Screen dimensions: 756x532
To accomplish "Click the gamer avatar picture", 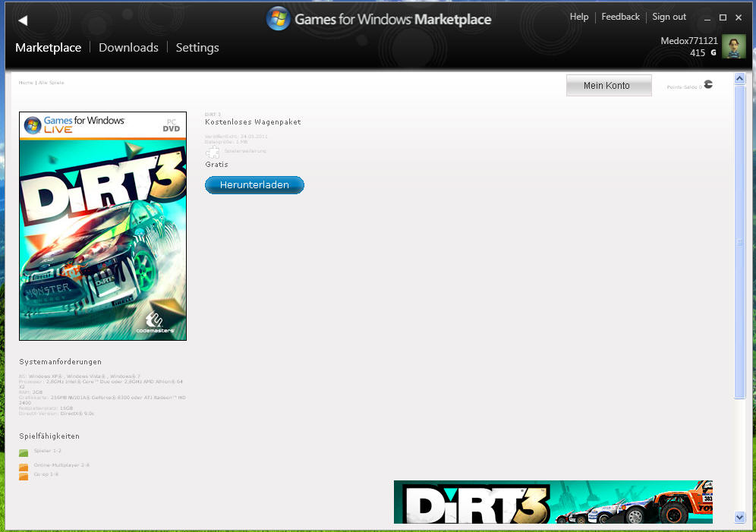I will [x=734, y=47].
